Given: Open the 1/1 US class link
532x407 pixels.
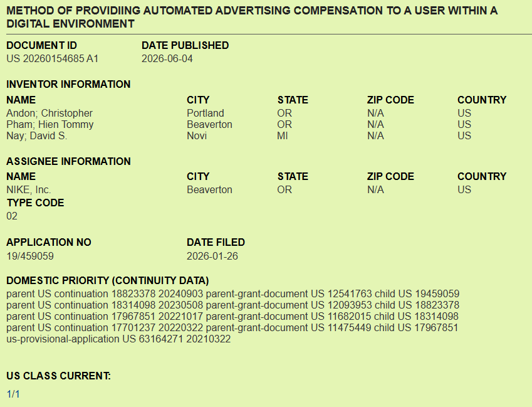Looking at the screenshot, I should 13,394.
